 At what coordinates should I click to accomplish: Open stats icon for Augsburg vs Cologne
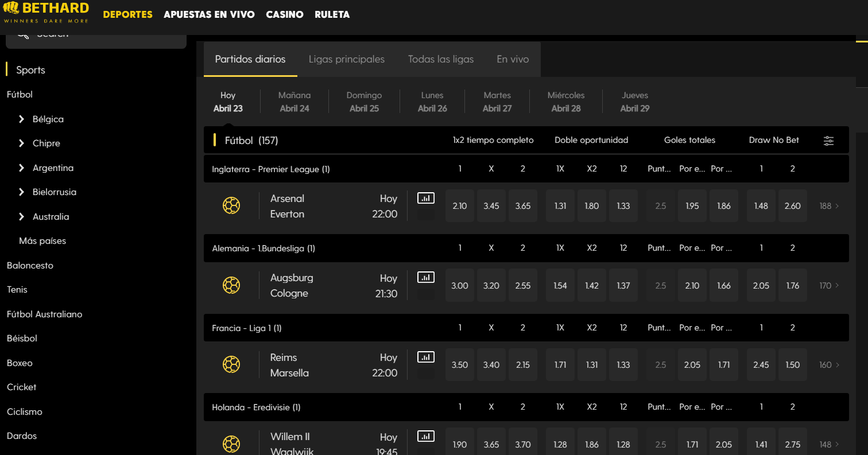click(425, 278)
